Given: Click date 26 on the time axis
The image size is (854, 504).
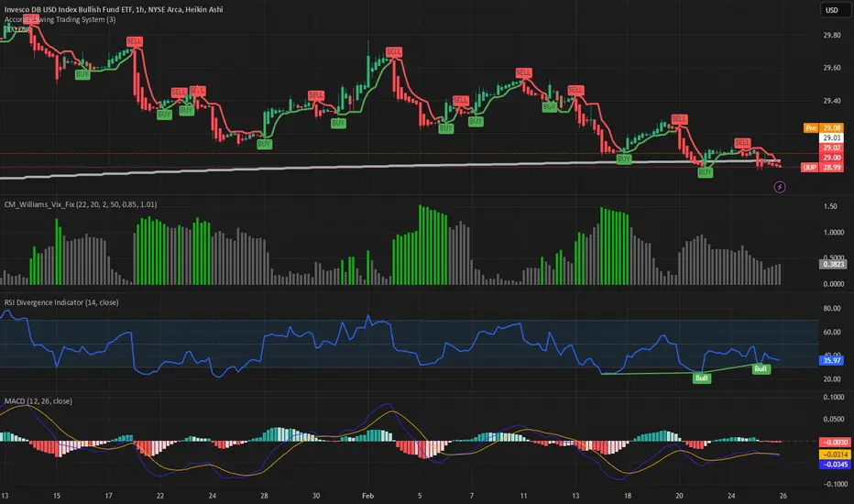Looking at the screenshot, I should pyautogui.click(x=783, y=496).
